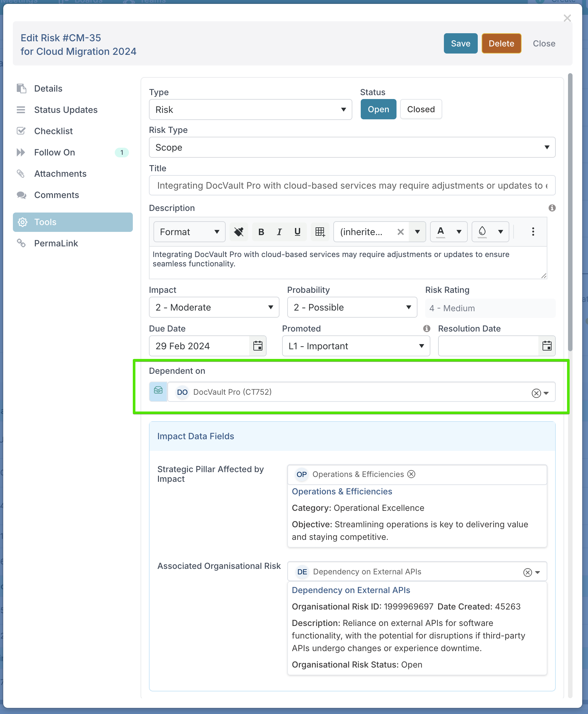The height and width of the screenshot is (714, 588).
Task: Remove the Operations & Efficiencies pillar tag
Action: (411, 474)
